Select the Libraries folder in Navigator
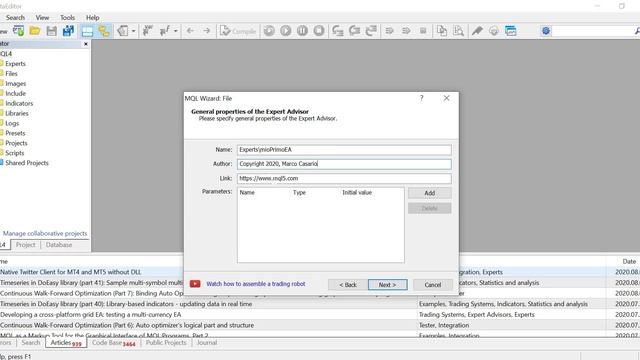 17,113
